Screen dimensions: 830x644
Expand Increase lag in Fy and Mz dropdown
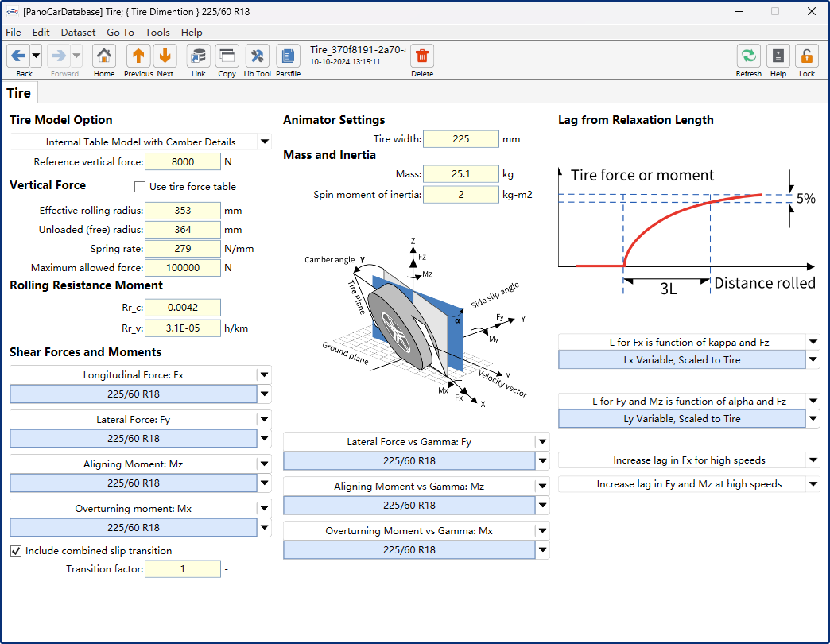click(x=813, y=483)
